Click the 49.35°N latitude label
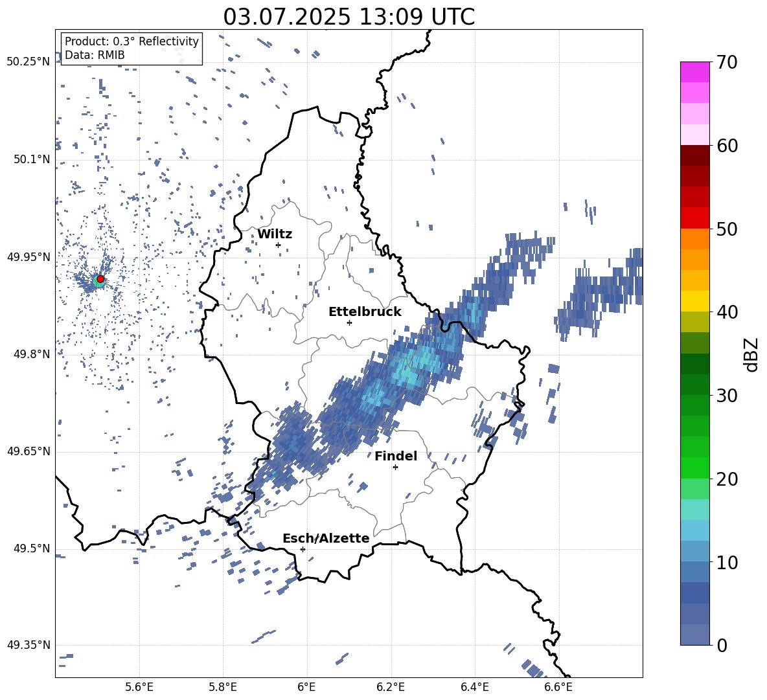This screenshot has width=767, height=700. coord(29,645)
